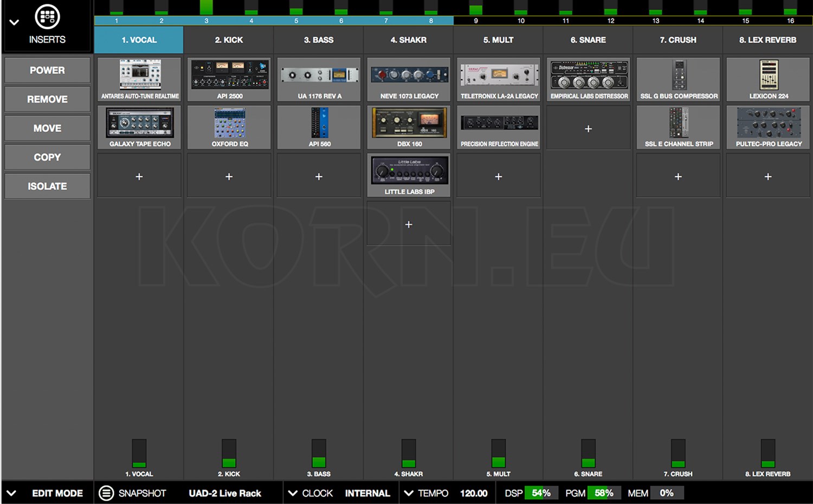Open the API 2500 plugin on the Kick channel
Image resolution: width=813 pixels, height=504 pixels.
click(x=229, y=79)
